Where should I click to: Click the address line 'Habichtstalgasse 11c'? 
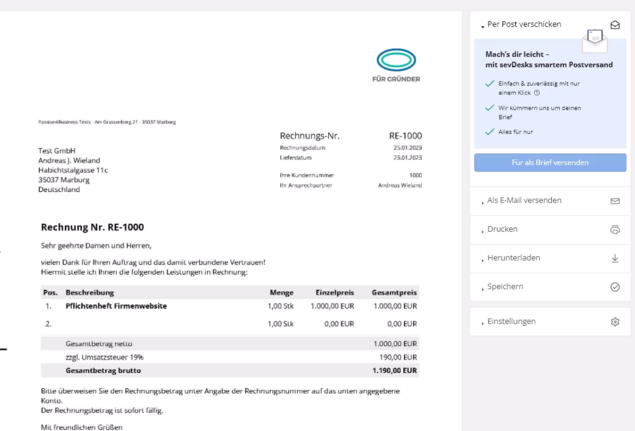pos(73,170)
